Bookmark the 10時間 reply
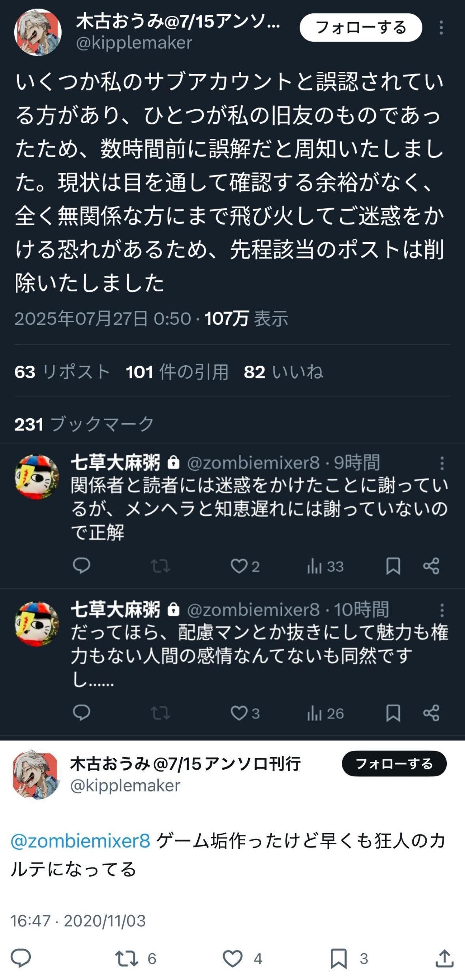The height and width of the screenshot is (980, 465). point(393,713)
